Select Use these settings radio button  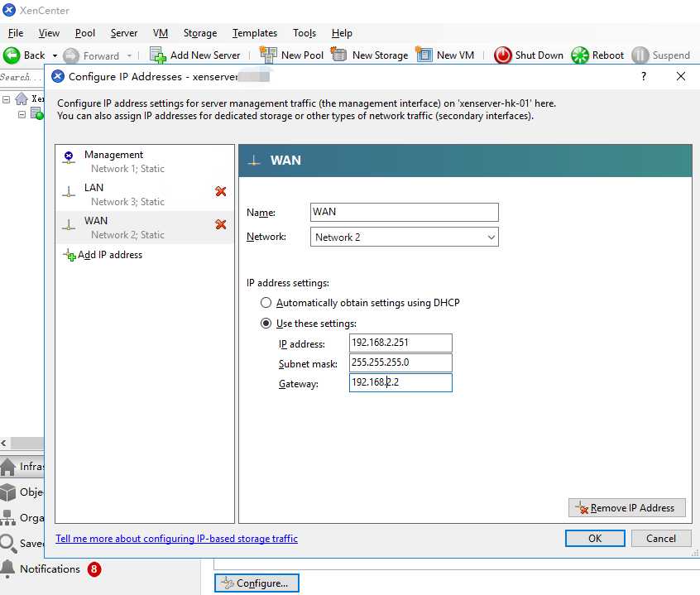pos(266,324)
